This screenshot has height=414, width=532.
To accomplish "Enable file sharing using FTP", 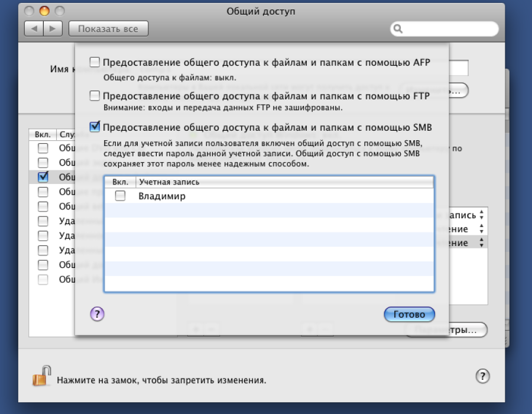I will pyautogui.click(x=95, y=96).
